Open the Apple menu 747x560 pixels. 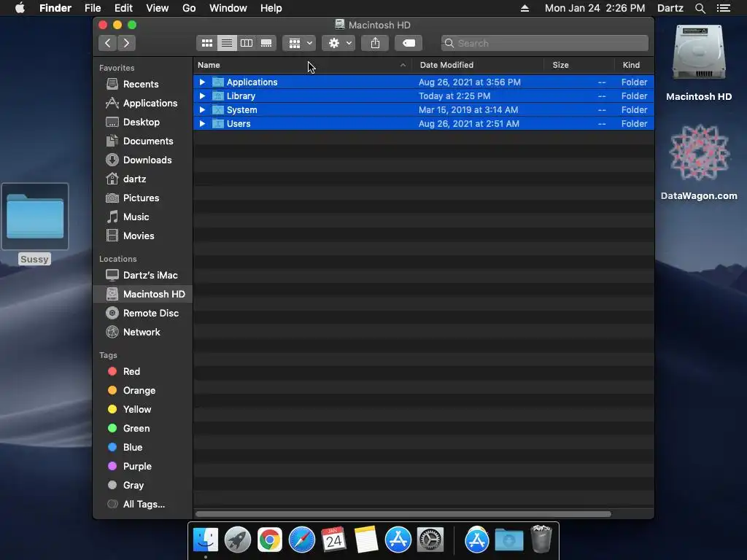(x=20, y=8)
